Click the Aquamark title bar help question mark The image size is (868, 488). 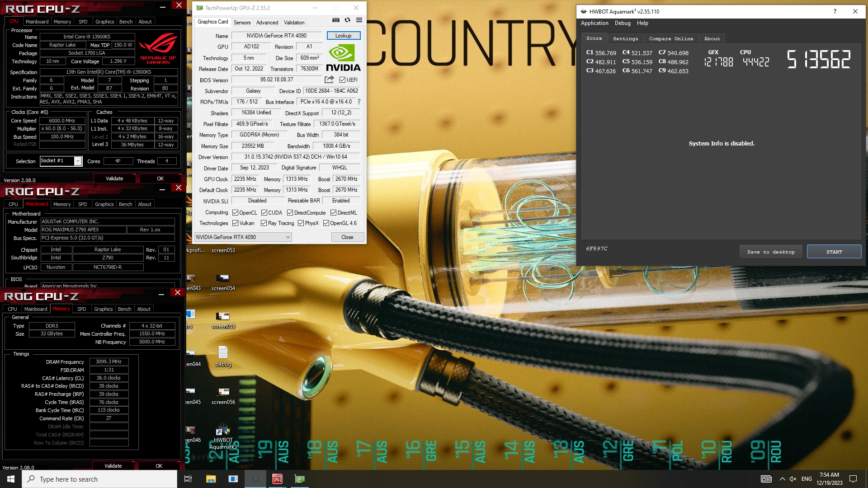835,11
